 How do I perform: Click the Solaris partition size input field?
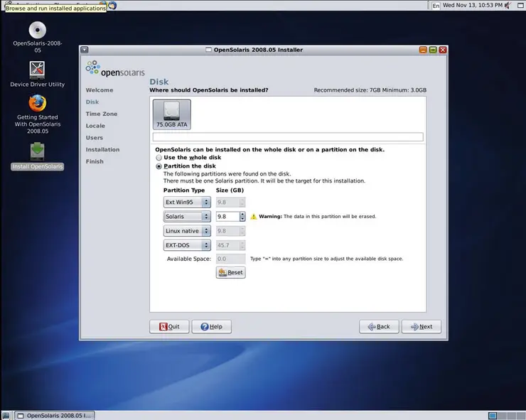pyautogui.click(x=227, y=216)
